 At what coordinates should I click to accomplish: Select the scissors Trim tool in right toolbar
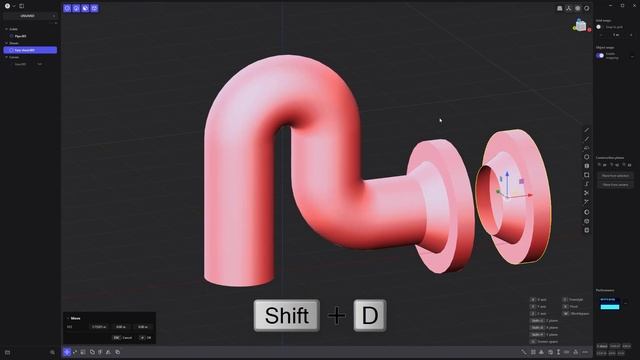(587, 193)
